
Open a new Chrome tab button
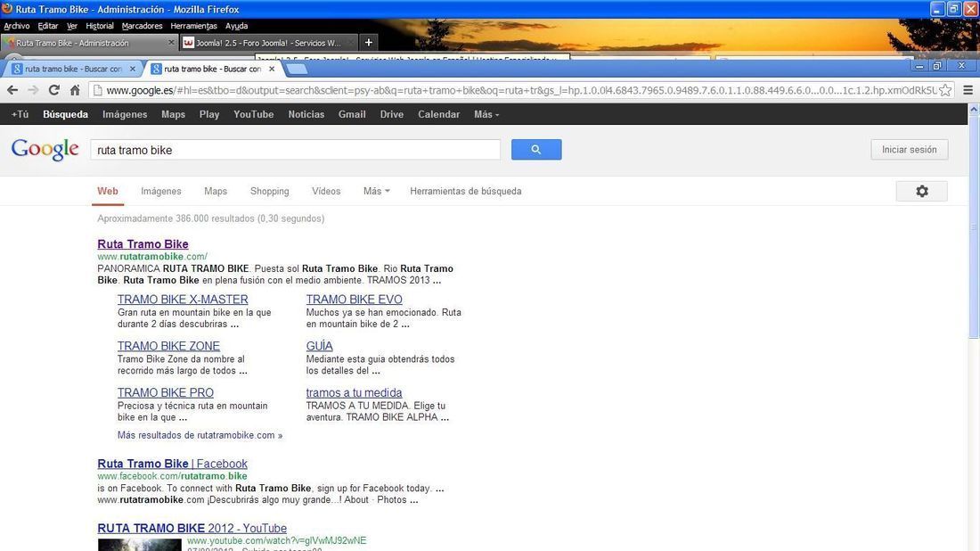click(x=297, y=69)
